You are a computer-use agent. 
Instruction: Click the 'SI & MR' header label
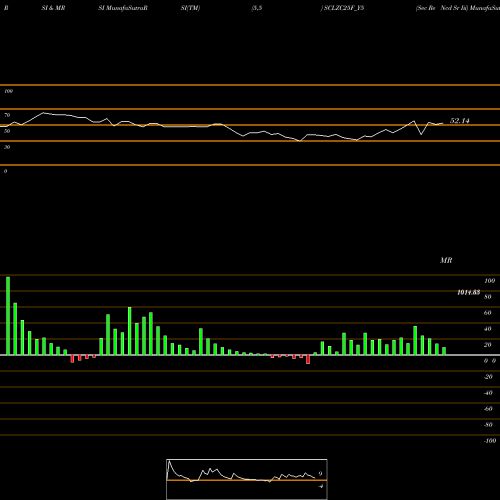[x=53, y=8]
